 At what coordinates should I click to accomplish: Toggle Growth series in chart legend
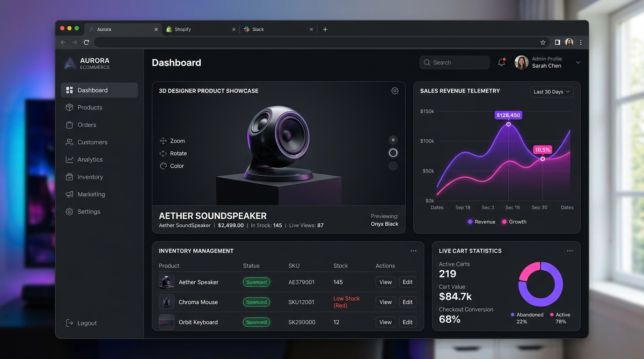pos(514,222)
